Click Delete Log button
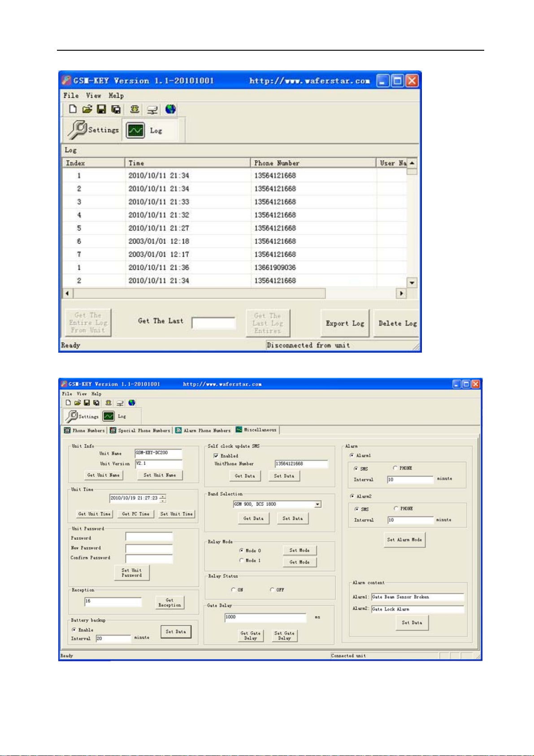534x756 pixels. 397,323
